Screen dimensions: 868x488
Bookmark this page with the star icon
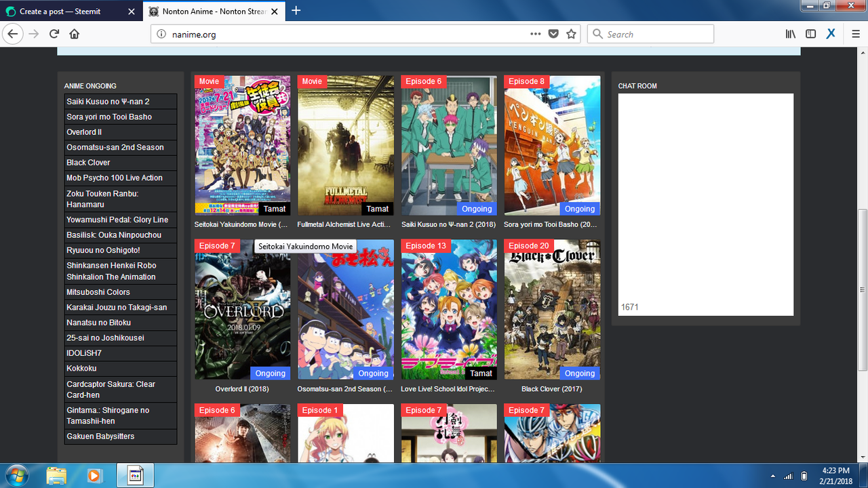(x=571, y=34)
